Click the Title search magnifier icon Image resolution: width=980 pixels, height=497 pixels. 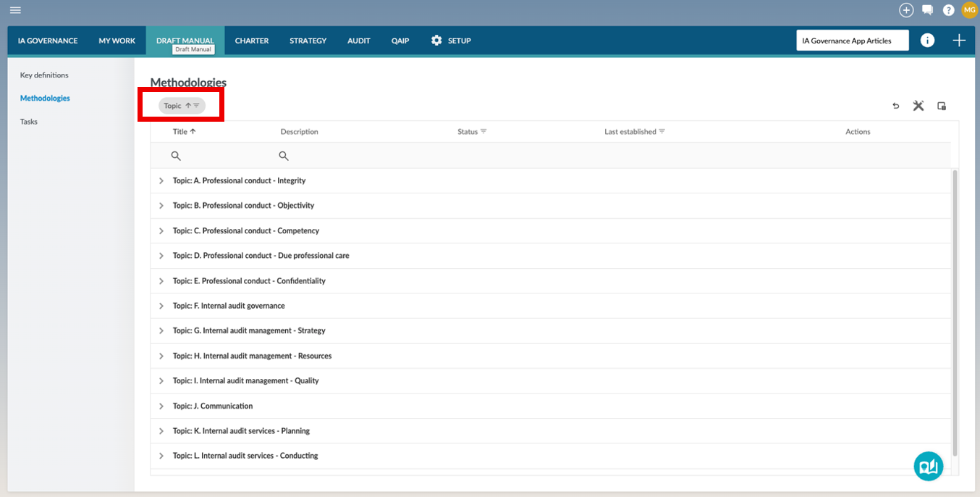pos(176,156)
